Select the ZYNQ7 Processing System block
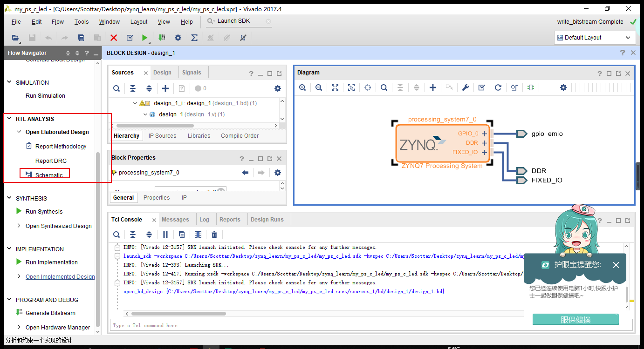The image size is (644, 349). 443,144
